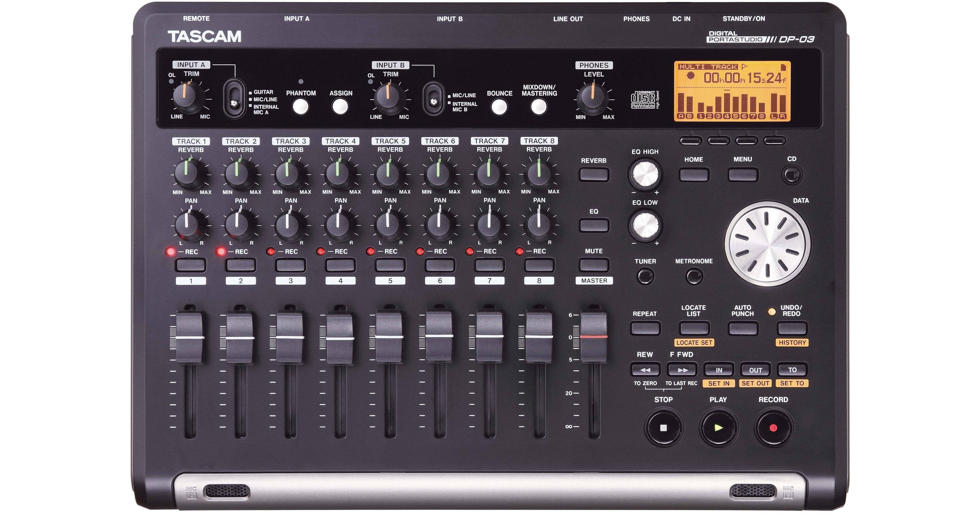Click the last function key under display
Image resolution: width=980 pixels, height=515 pixels.
click(x=775, y=141)
